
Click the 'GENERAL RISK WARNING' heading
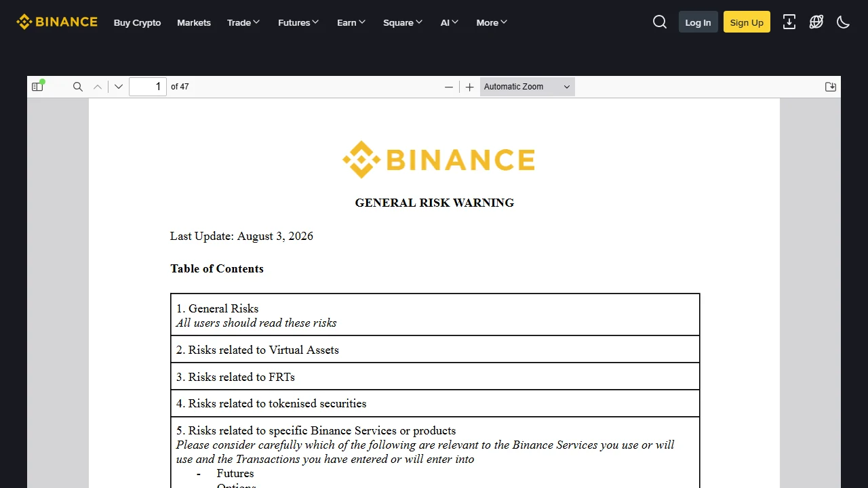click(x=435, y=203)
